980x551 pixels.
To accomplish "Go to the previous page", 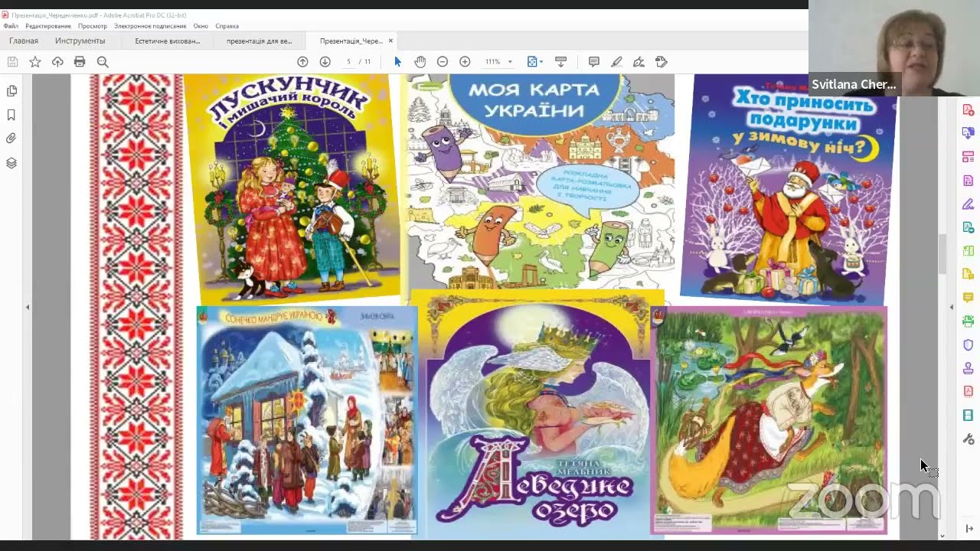I will [302, 62].
